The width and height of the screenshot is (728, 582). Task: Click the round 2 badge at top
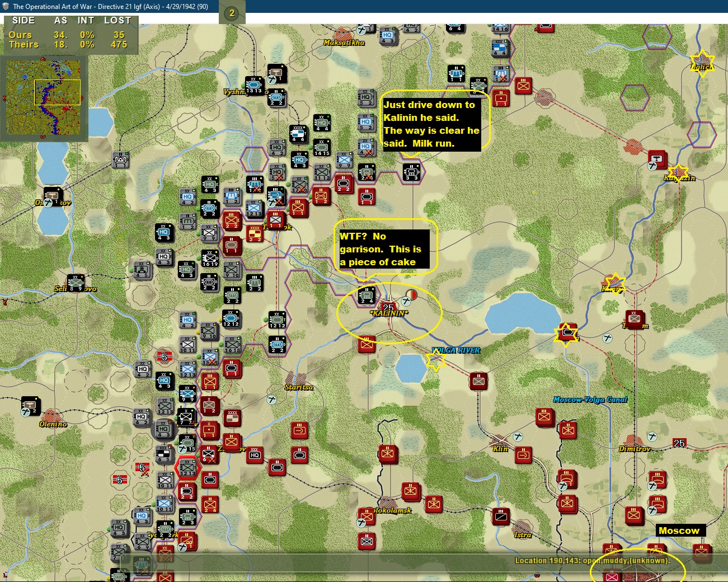[232, 13]
